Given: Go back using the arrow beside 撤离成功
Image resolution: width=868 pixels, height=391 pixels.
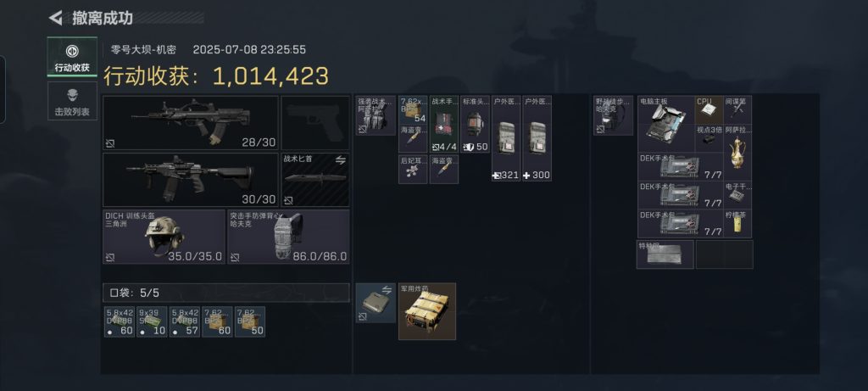Looking at the screenshot, I should point(55,18).
